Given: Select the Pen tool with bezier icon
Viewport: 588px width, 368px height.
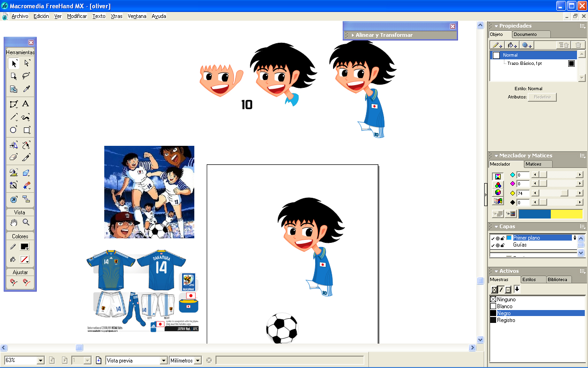Looking at the screenshot, I should tap(14, 104).
